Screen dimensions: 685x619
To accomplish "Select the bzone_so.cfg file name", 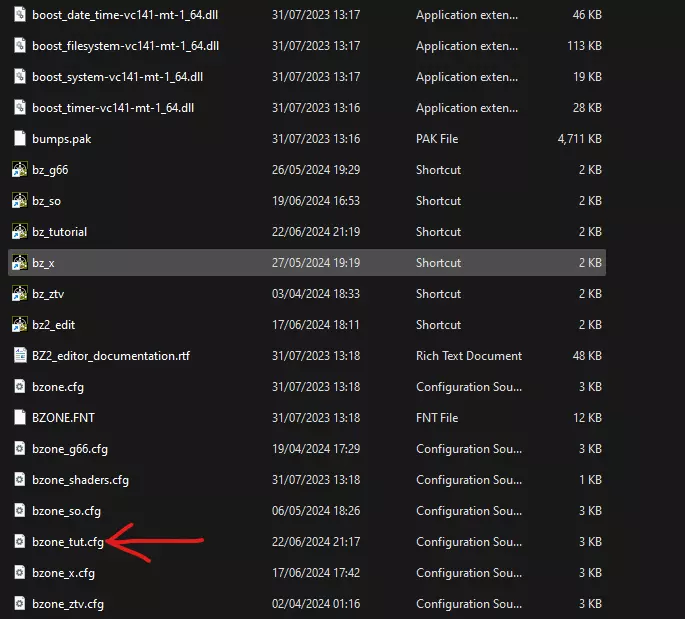I will click(66, 511).
